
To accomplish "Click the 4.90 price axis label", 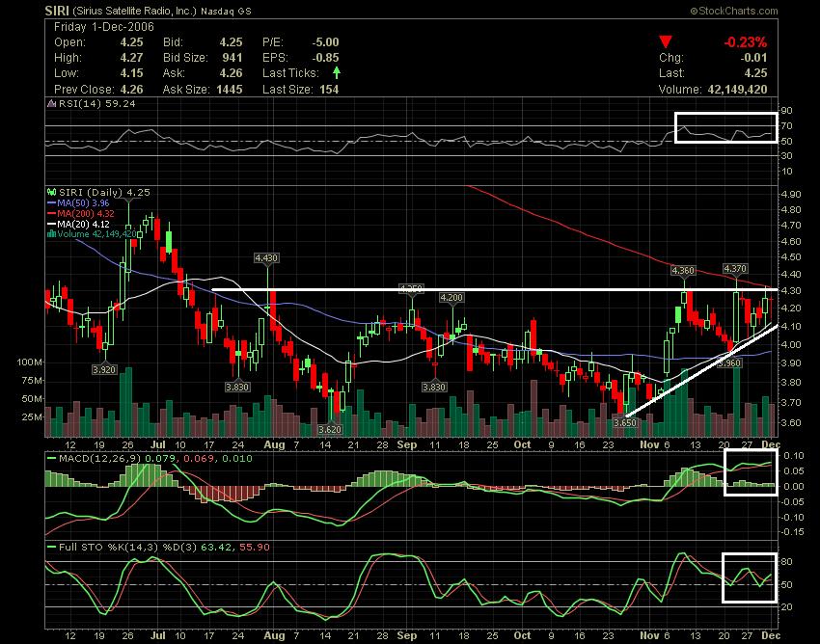I will pyautogui.click(x=791, y=194).
